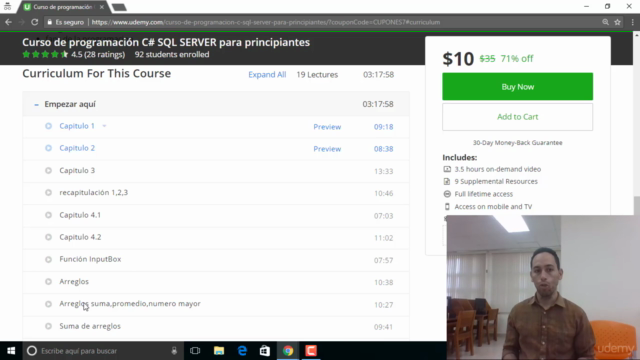Click play icon beside Arreglos row
This screenshot has width=640, height=360.
pos(48,282)
